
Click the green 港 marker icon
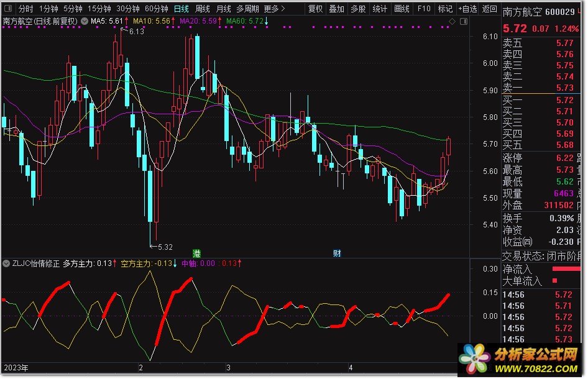click(x=196, y=253)
